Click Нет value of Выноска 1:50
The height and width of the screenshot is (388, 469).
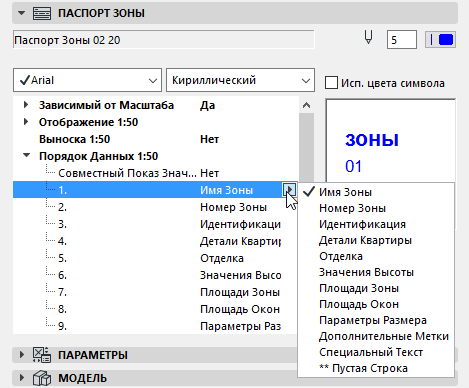(x=209, y=139)
